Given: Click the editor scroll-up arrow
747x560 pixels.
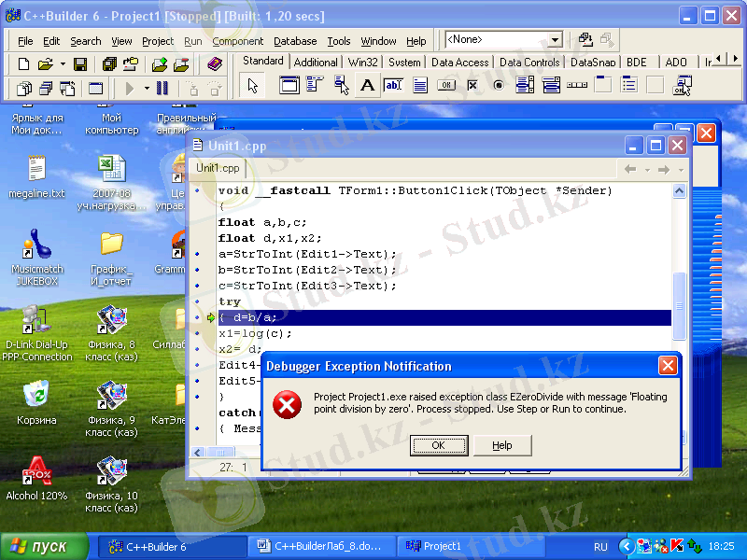Looking at the screenshot, I should click(680, 191).
